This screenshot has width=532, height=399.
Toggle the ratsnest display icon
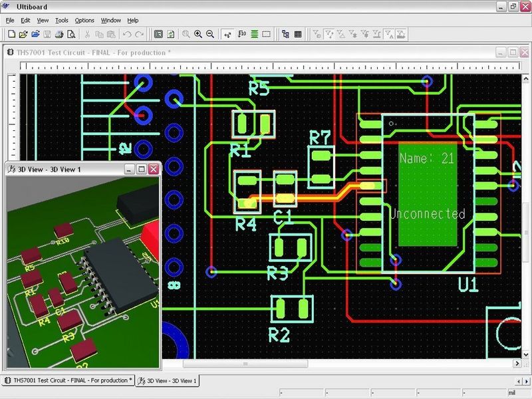pyautogui.click(x=227, y=34)
